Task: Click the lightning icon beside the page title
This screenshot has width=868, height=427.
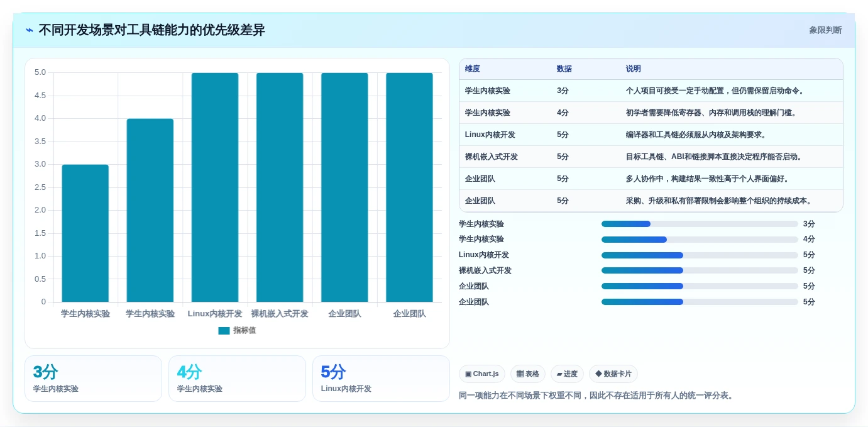Action: click(30, 30)
